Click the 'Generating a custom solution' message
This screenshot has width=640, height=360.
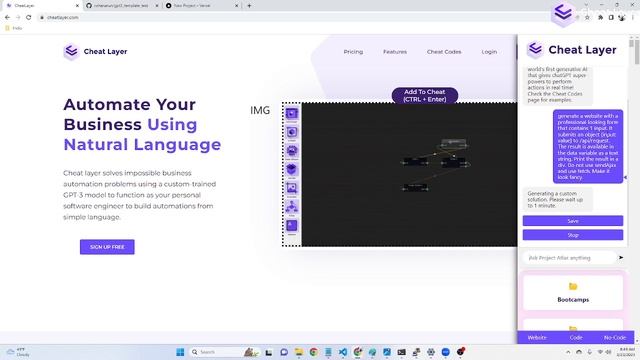[557, 200]
